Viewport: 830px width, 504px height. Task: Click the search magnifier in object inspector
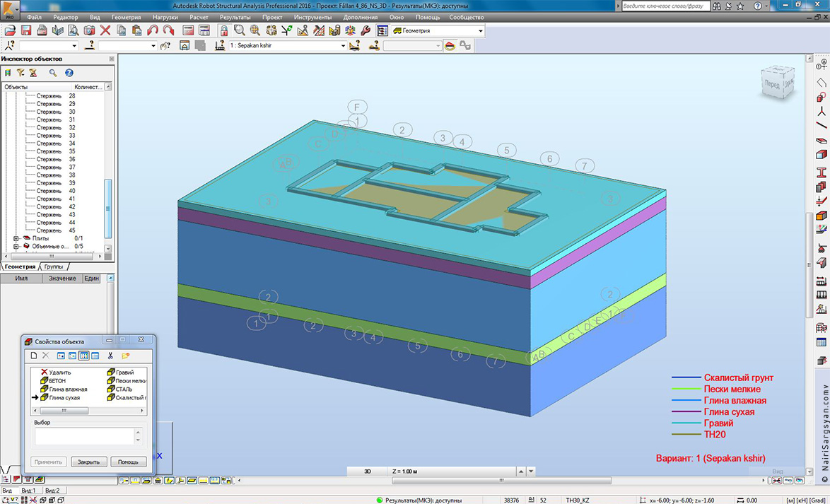point(53,73)
